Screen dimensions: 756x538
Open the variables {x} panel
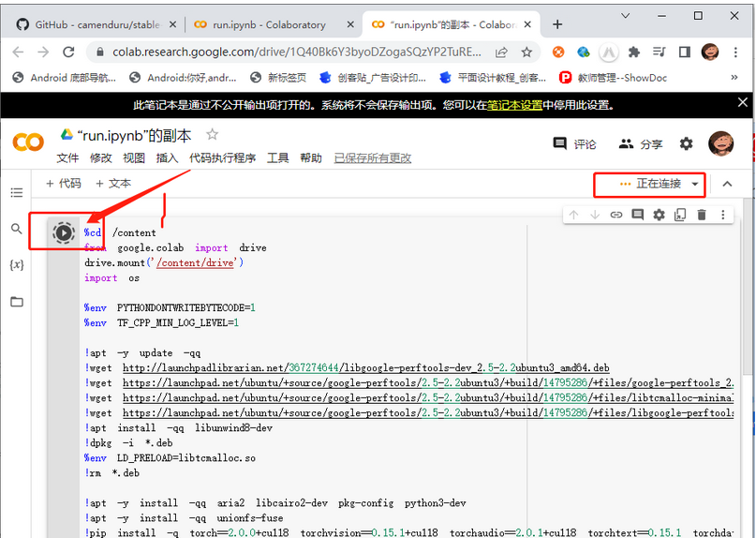click(17, 264)
